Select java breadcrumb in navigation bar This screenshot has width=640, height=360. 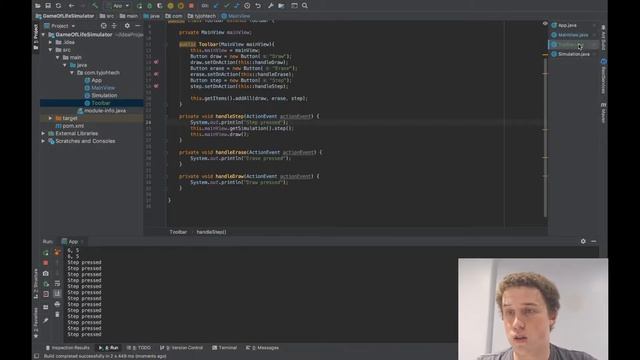click(x=151, y=16)
